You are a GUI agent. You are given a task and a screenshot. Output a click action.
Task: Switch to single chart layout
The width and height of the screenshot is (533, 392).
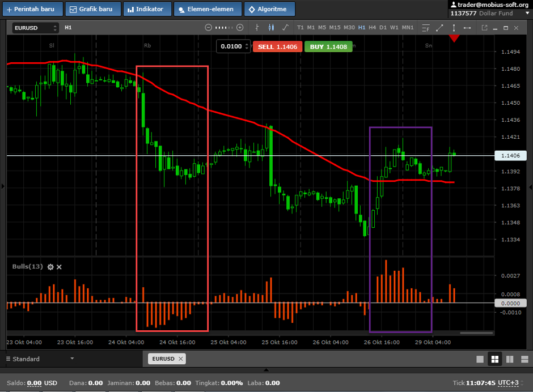click(480, 359)
